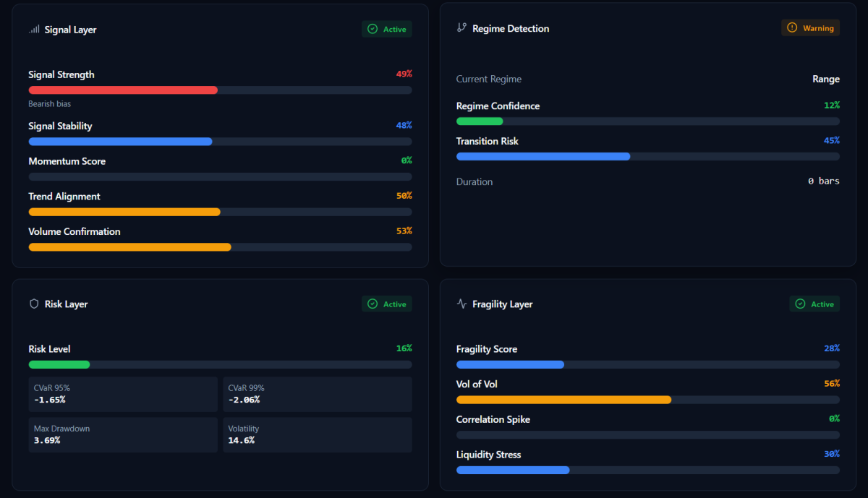The height and width of the screenshot is (498, 868).
Task: Open the Max Drawdown metric tile
Action: 123,434
